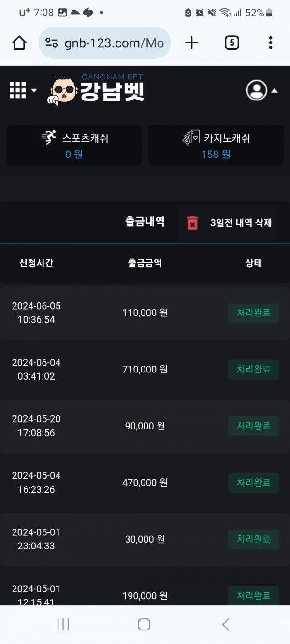Select the 출금내역 tab

[145, 222]
